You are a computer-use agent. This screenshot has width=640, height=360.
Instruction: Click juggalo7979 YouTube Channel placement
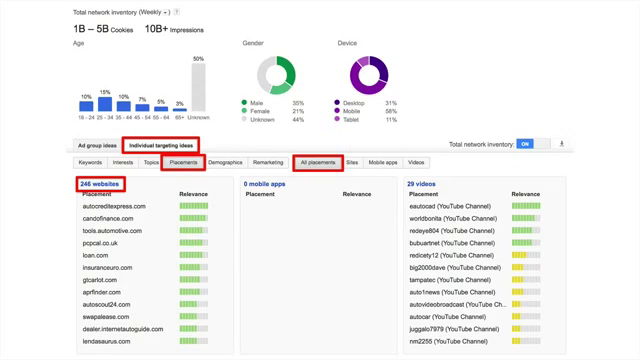click(454, 329)
